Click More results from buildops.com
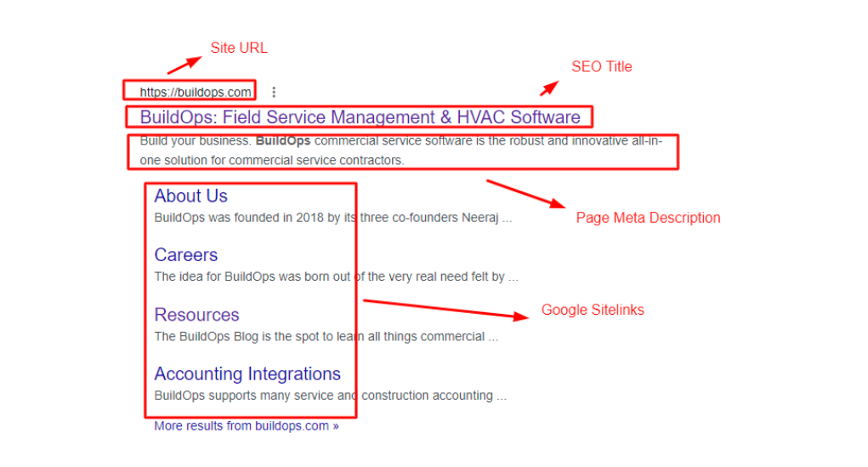868x467 pixels. [x=247, y=426]
